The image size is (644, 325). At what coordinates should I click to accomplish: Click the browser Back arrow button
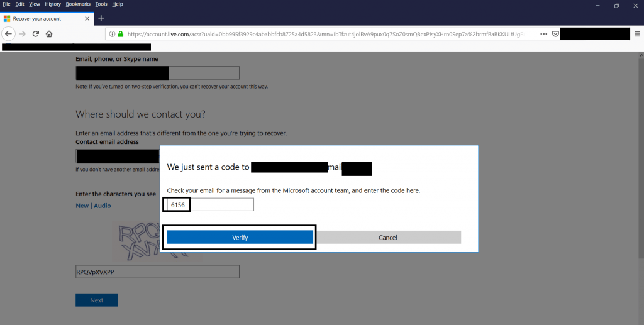[9, 34]
